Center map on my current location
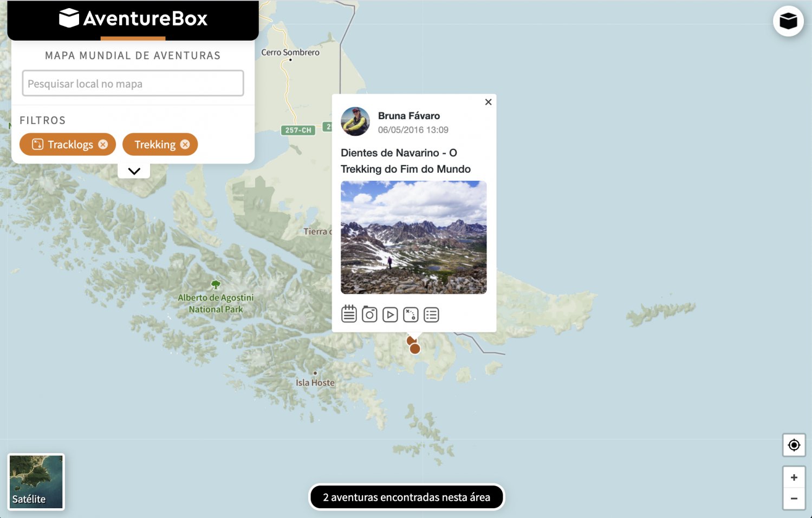 [794, 445]
